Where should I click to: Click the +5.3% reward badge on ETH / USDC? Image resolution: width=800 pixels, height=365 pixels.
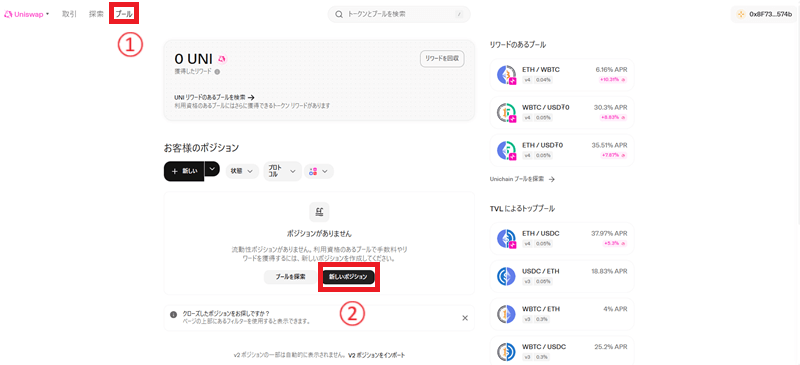click(616, 243)
